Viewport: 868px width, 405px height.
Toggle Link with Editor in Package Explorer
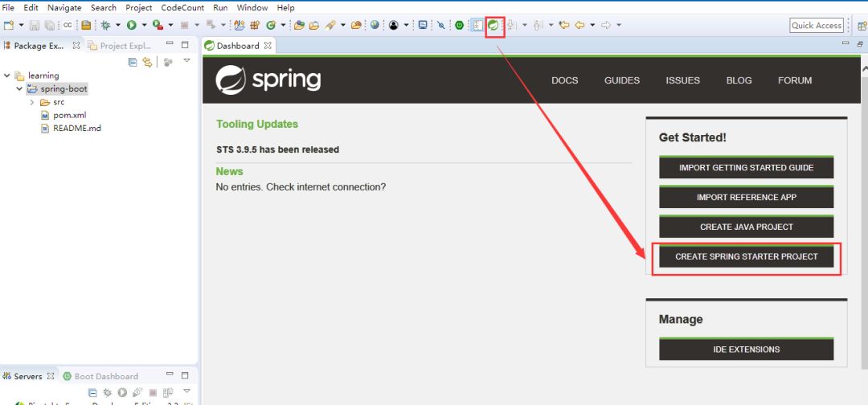tap(147, 62)
